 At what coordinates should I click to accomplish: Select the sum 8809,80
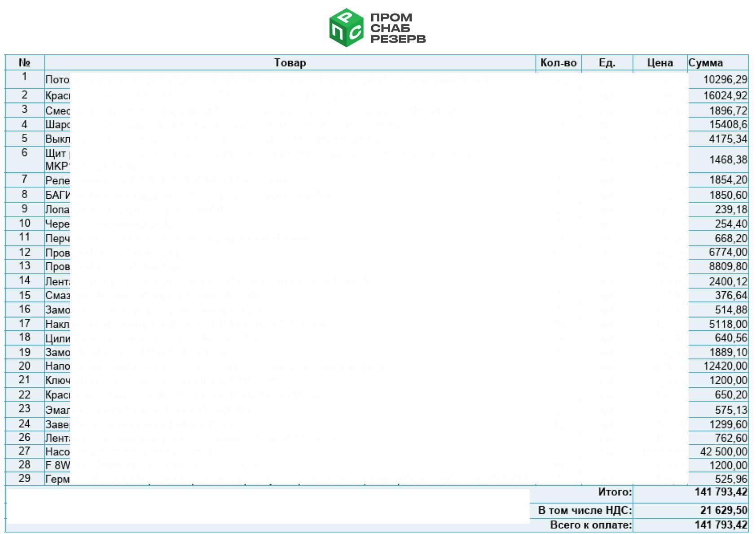[728, 267]
